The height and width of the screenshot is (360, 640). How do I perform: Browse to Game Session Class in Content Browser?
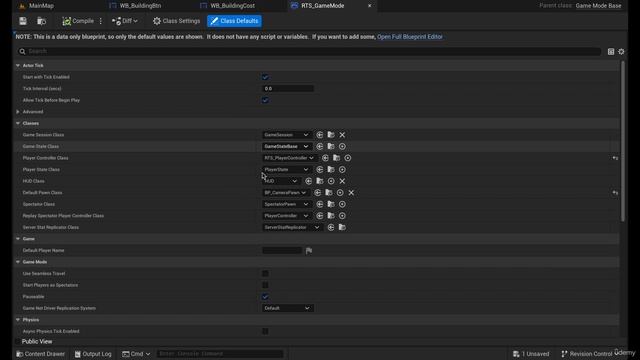pyautogui.click(x=331, y=135)
